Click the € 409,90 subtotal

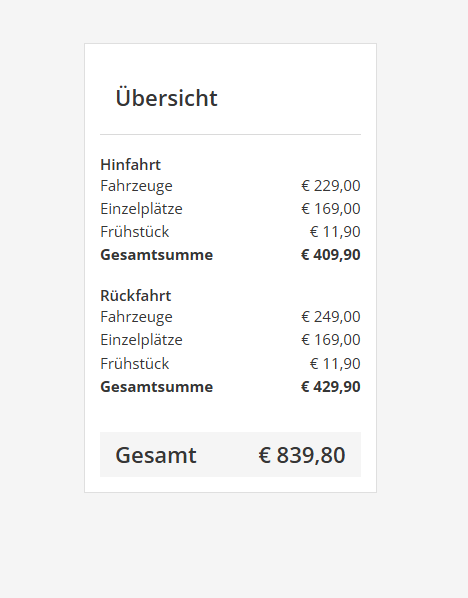(x=331, y=255)
